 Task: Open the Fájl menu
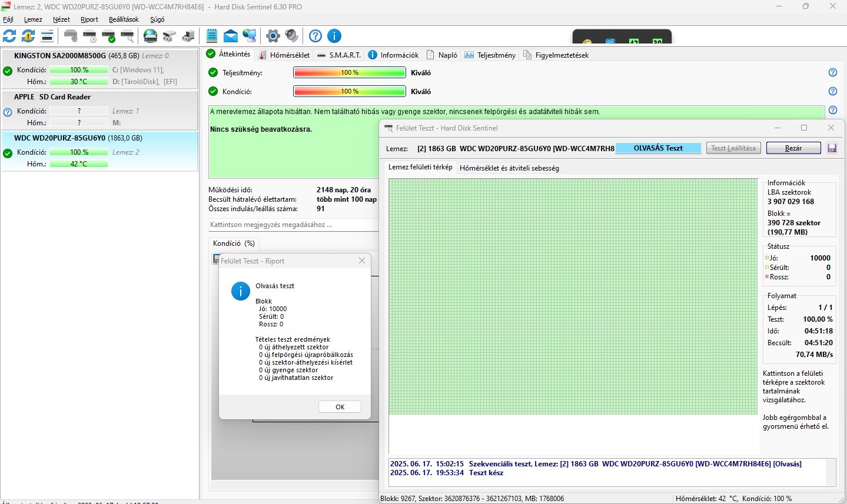[8, 19]
